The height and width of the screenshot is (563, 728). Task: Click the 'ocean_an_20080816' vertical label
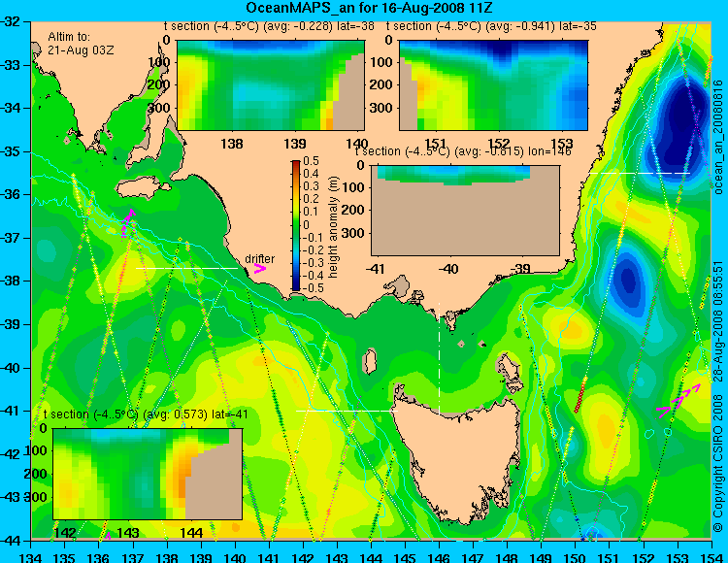[x=718, y=137]
